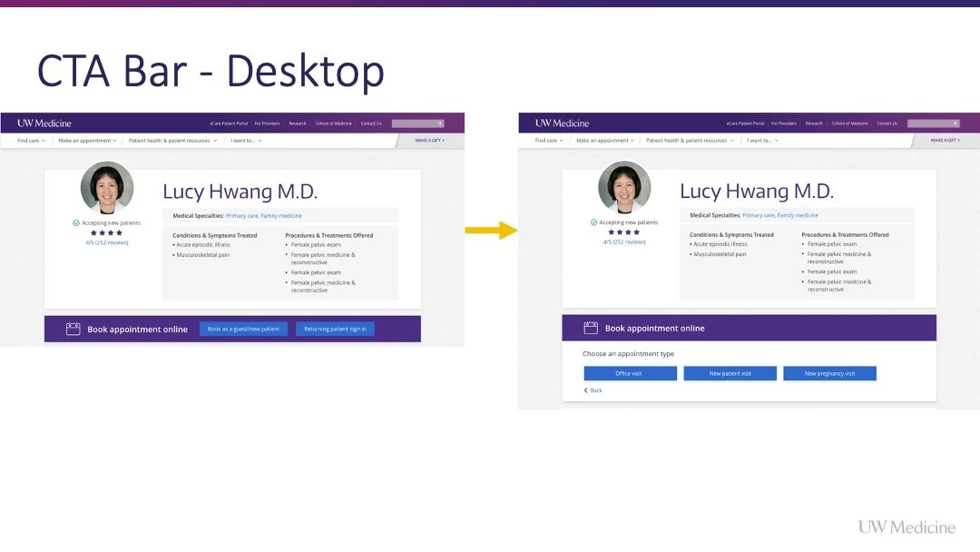Click Book as a guest/new patient button
Viewport: 980px width, 552px height.
coord(243,329)
